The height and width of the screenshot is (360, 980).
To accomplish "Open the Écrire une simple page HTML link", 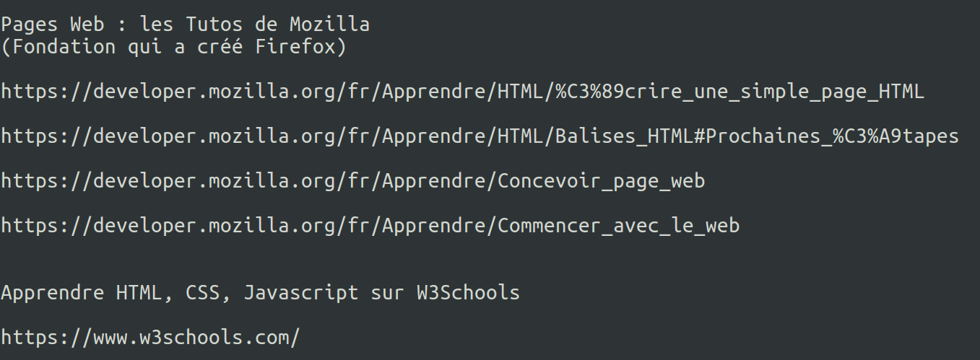I will click(462, 92).
